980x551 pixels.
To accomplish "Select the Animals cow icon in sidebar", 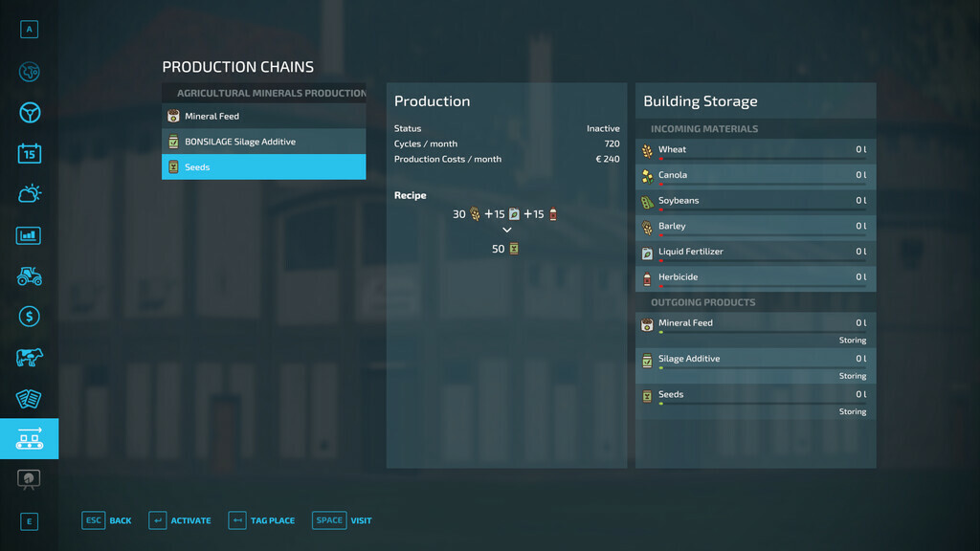I will 29,357.
